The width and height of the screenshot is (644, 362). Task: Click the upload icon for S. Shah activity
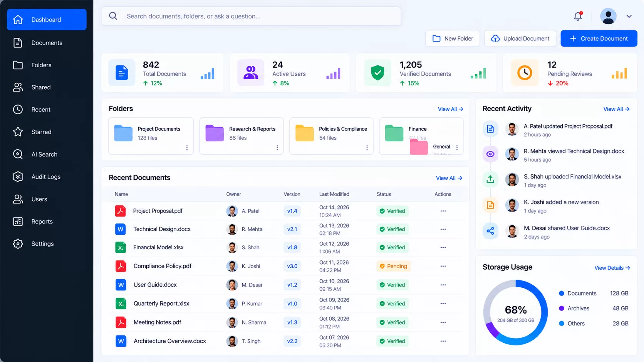point(490,179)
